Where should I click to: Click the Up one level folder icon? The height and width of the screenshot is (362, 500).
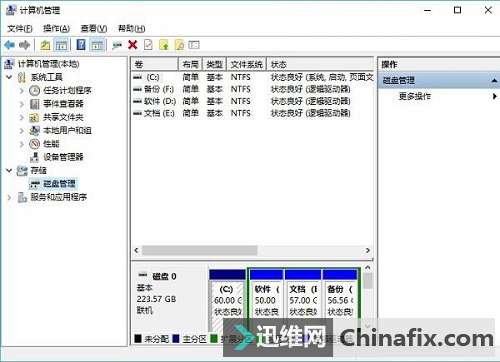45,45
